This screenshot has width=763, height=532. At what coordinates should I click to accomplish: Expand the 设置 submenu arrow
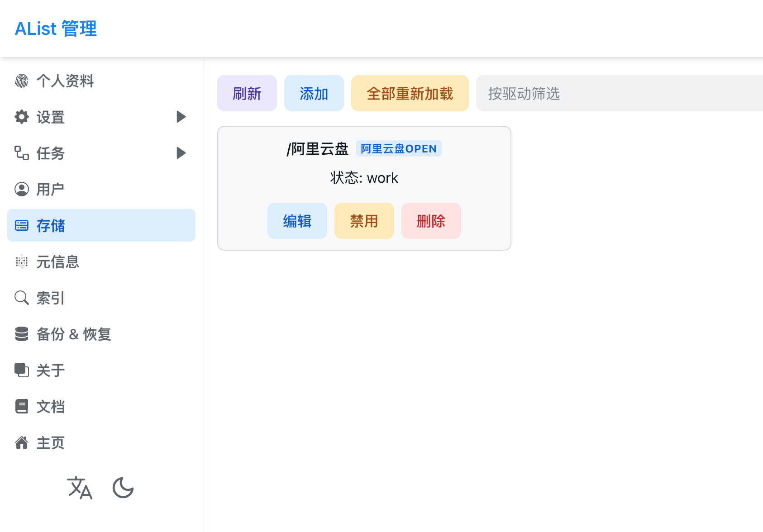pos(181,117)
